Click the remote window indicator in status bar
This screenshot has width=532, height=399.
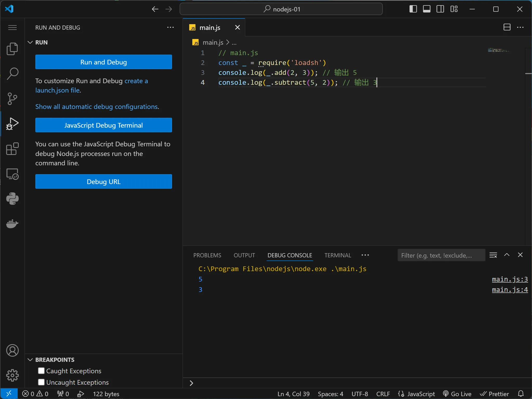click(9, 394)
